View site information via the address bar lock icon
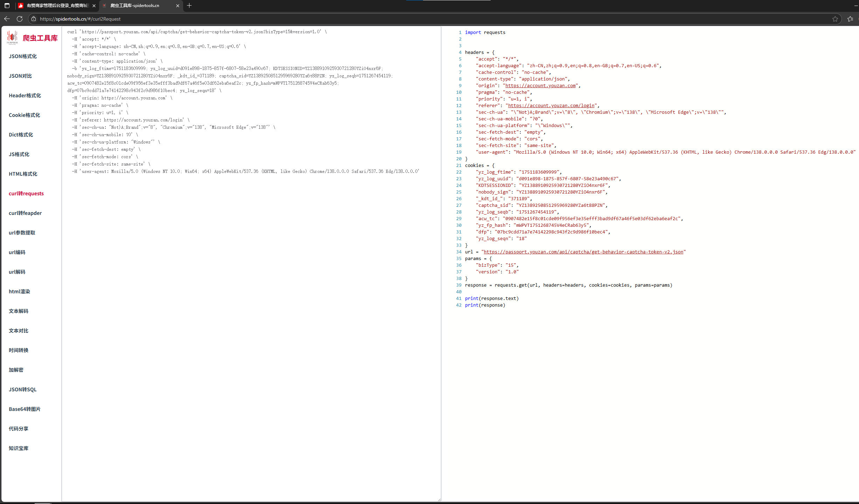The width and height of the screenshot is (859, 504). click(x=33, y=19)
